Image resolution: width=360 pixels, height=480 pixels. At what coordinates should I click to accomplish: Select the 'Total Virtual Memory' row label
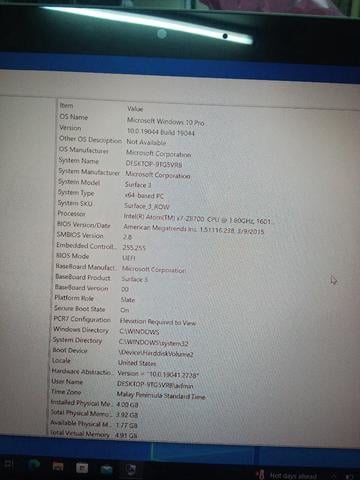[80, 434]
